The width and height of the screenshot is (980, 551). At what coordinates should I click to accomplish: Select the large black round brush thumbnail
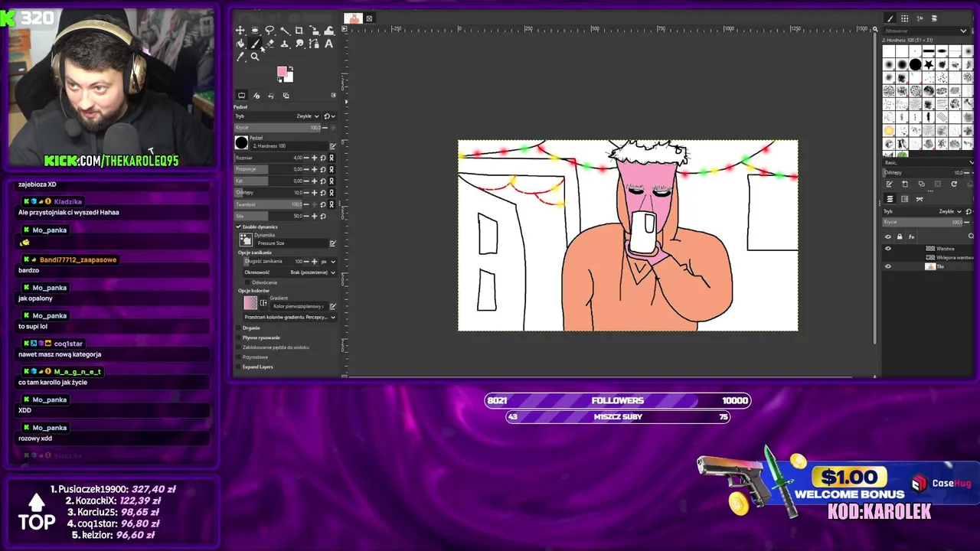click(916, 65)
